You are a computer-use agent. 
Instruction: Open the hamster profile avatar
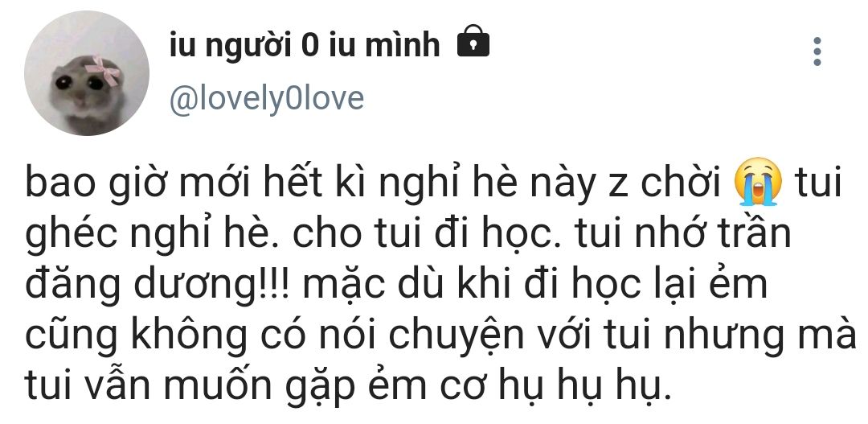tap(86, 73)
